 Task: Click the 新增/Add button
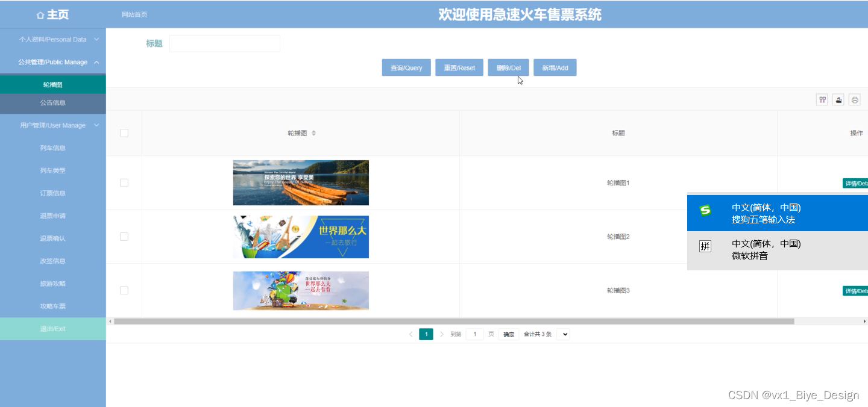[555, 68]
